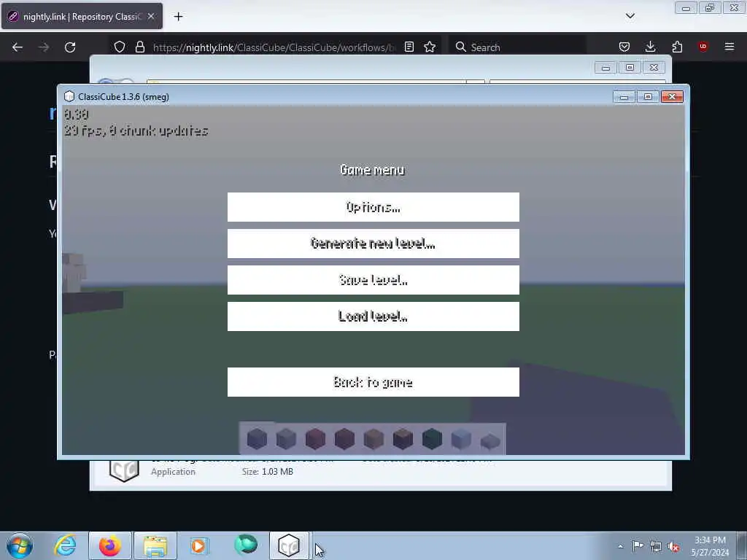Open the tracking protection shield icon
Image resolution: width=747 pixels, height=560 pixels.
[x=120, y=47]
